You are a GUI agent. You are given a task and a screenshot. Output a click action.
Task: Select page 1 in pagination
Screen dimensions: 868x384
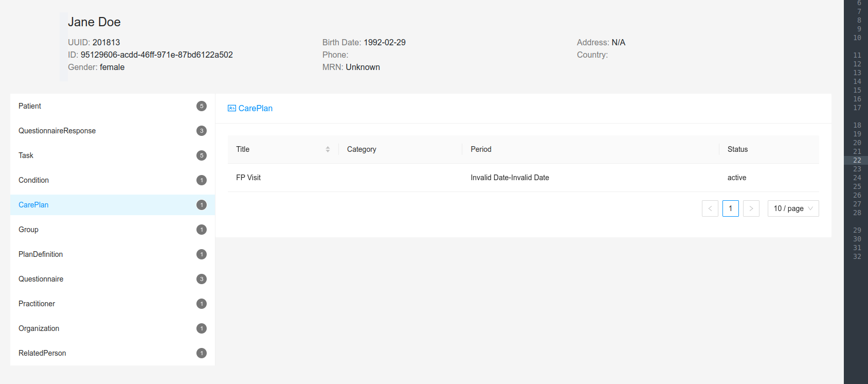pyautogui.click(x=731, y=208)
